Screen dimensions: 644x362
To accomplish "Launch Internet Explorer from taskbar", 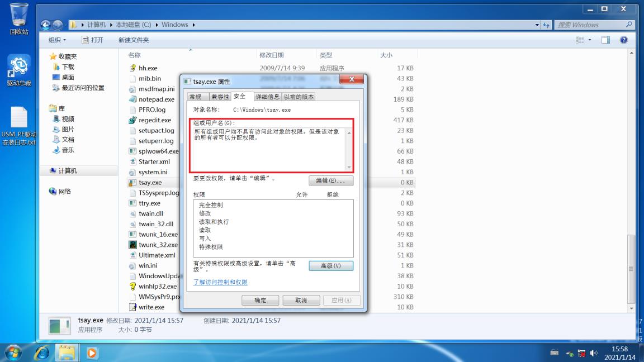I will (x=41, y=353).
